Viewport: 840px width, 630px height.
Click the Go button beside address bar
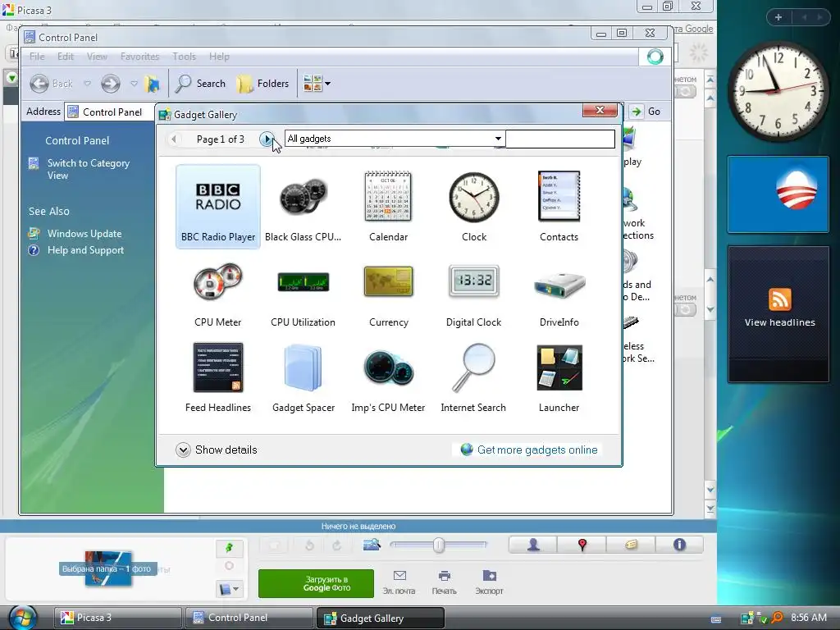(x=646, y=112)
